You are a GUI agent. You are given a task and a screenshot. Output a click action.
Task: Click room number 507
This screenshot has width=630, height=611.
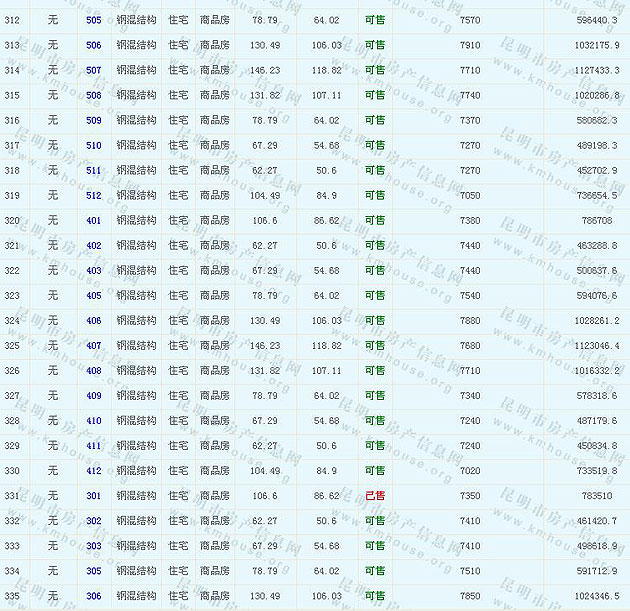[93, 70]
